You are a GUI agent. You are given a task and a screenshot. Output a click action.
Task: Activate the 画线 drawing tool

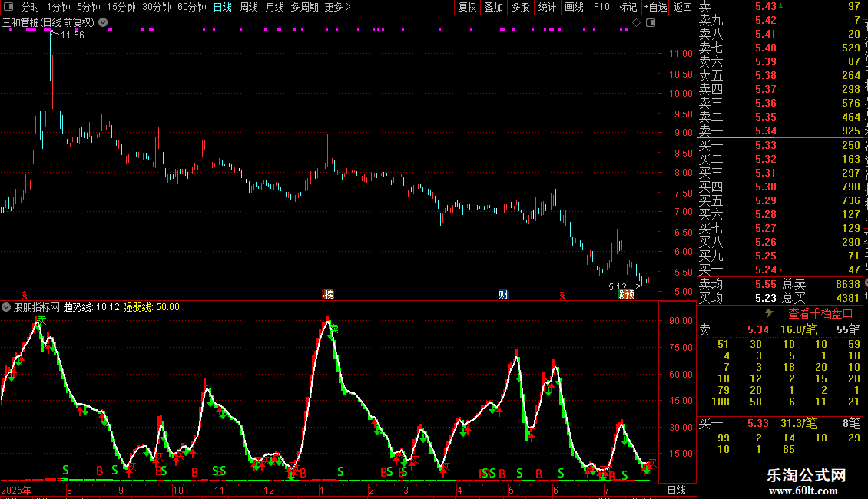574,7
